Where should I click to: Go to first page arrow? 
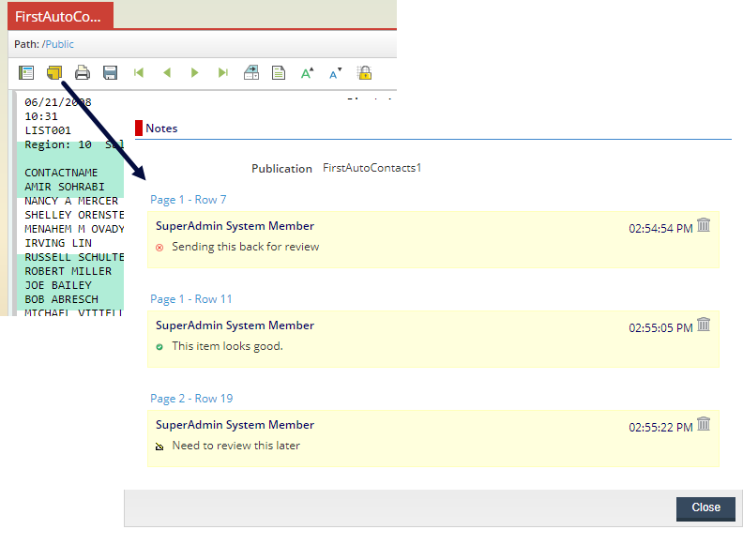[138, 73]
